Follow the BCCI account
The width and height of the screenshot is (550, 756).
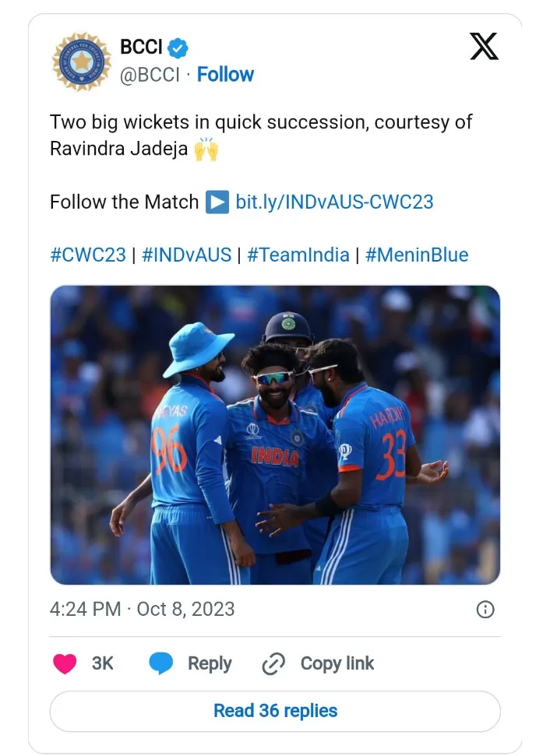pos(225,75)
